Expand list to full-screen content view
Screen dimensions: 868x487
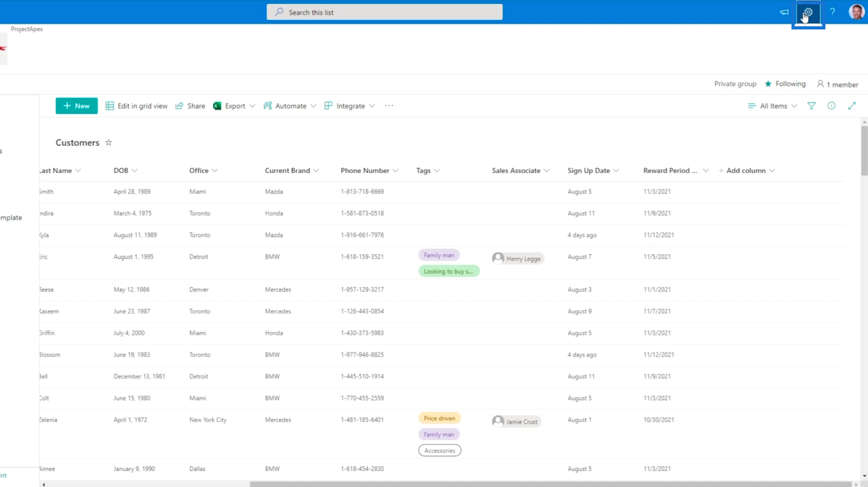[852, 106]
